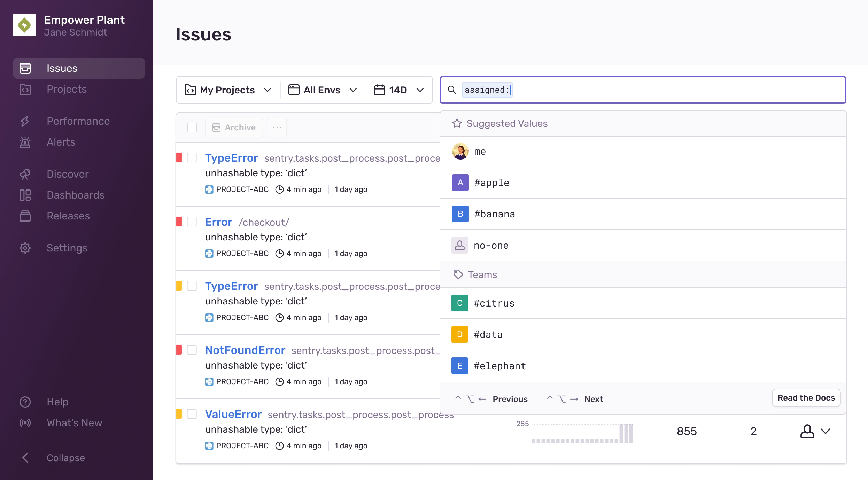Click the Alerts siren icon in the sidebar

(x=25, y=142)
